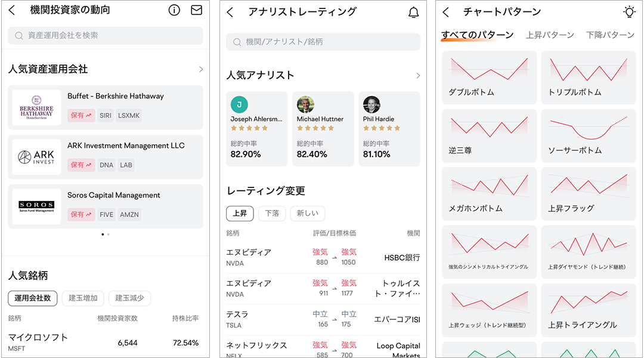Open Phil Hardie analyst photo
Image resolution: width=644 pixels, height=358 pixels.
[371, 104]
